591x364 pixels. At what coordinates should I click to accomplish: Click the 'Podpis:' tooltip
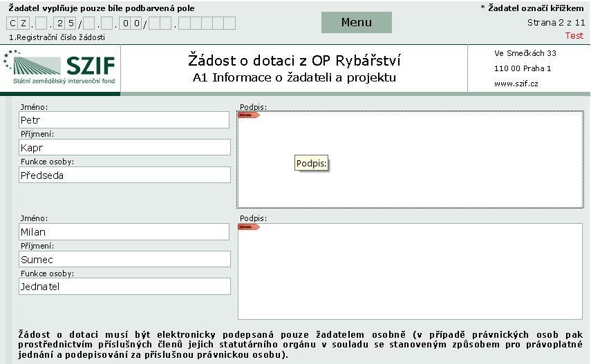(311, 163)
